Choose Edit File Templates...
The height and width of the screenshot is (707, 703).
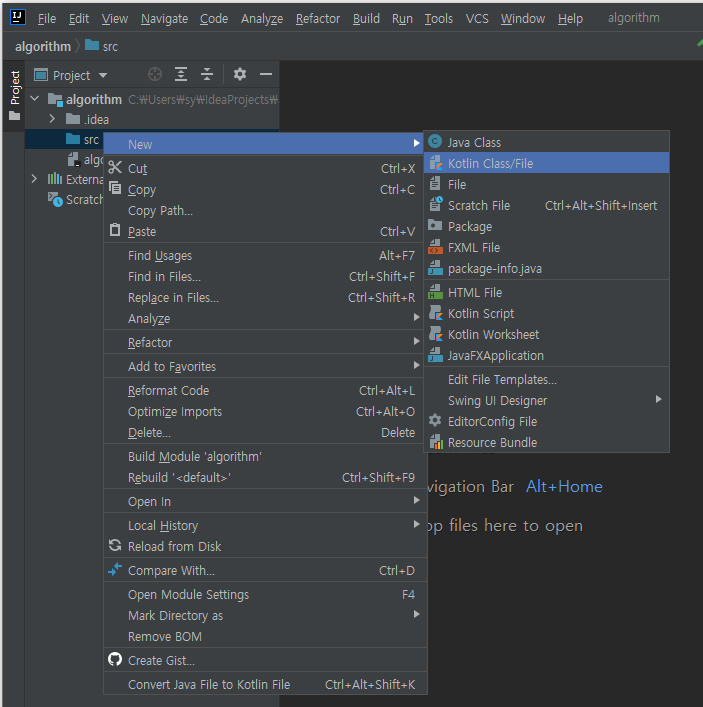pos(547,379)
